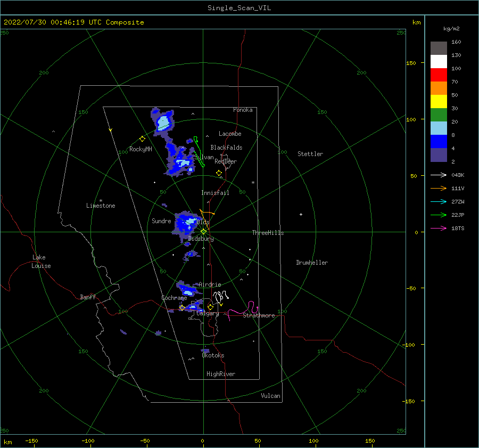Viewport: 479px width, 448px height.
Task: Click yellow diamond marker below RedDeer label
Action: pyautogui.click(x=219, y=173)
